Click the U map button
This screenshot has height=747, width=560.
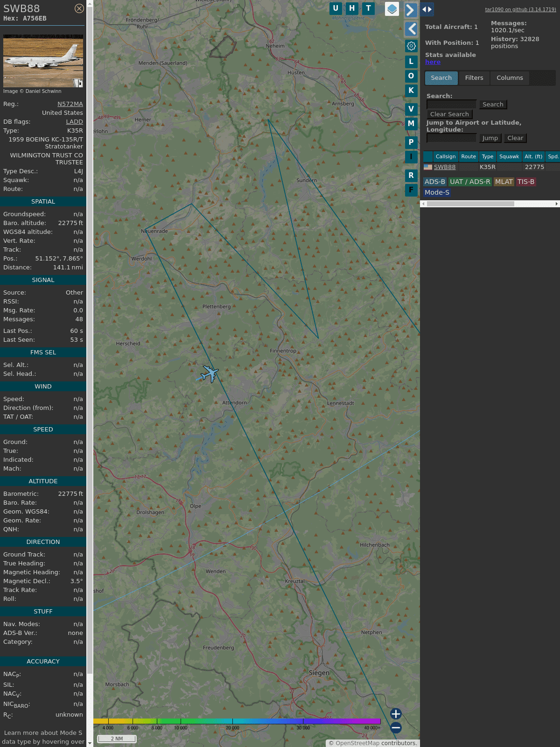336,8
